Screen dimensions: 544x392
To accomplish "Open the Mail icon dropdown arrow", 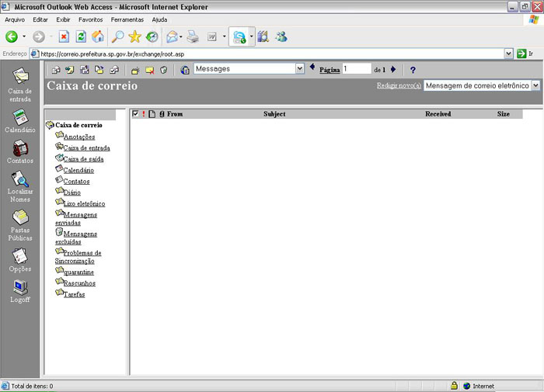I will [181, 36].
